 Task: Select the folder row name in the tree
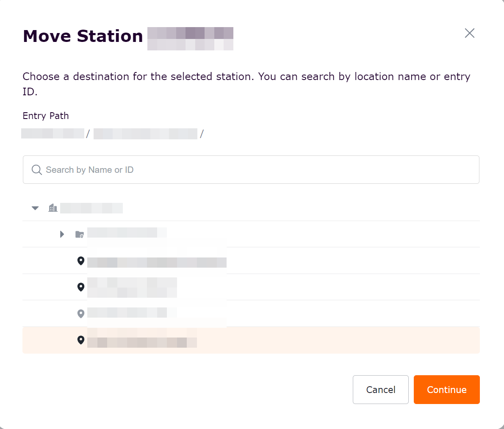click(x=126, y=232)
